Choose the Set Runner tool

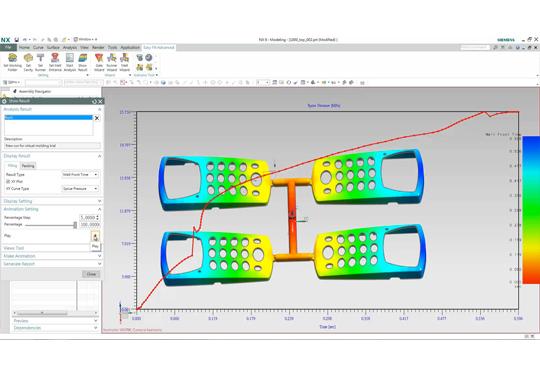pos(40,62)
